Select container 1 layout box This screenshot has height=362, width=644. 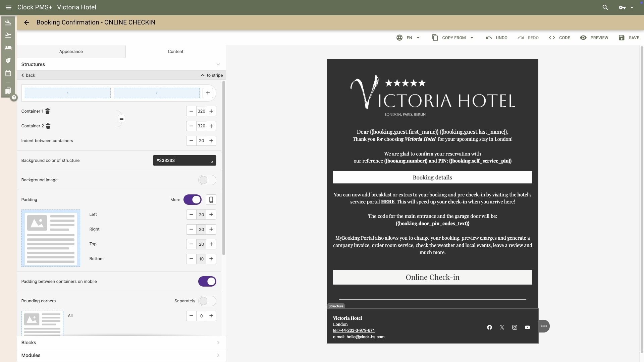point(68,93)
